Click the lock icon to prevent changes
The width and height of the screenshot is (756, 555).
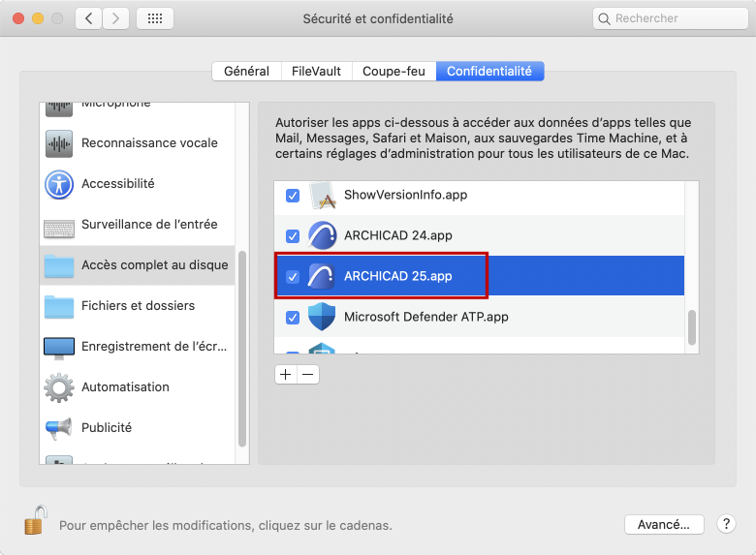pyautogui.click(x=35, y=520)
